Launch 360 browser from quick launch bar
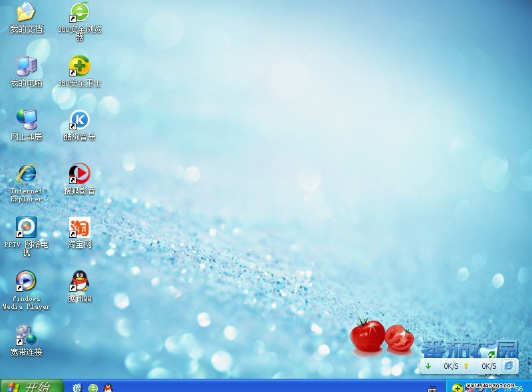532x392 pixels. coord(93,387)
